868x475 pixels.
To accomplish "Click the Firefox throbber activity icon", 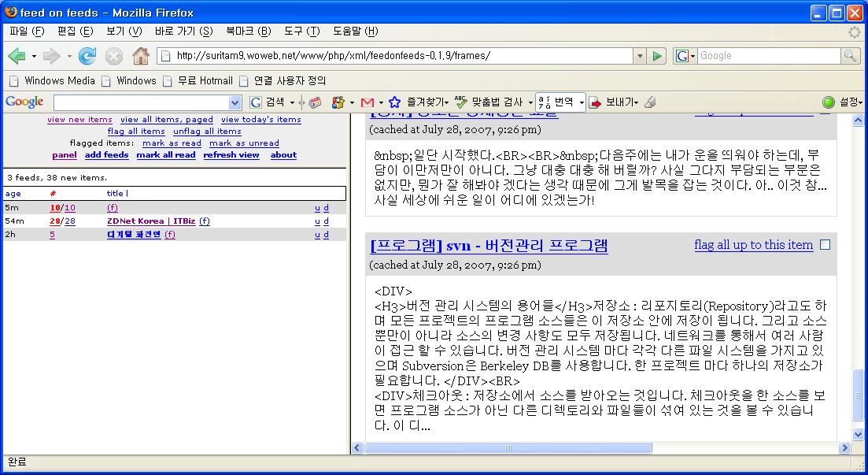I will (855, 32).
